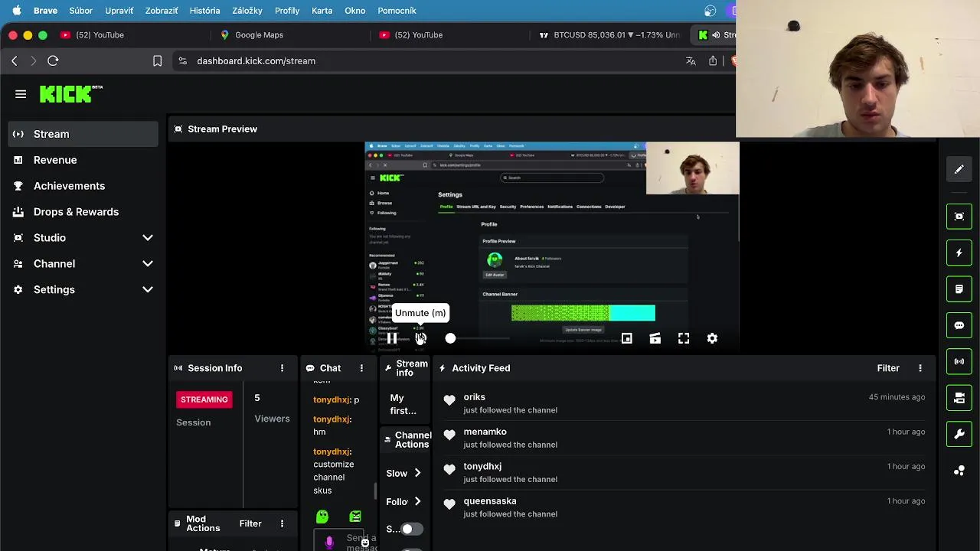Open the Stream page in sidebar
The height and width of the screenshot is (551, 980).
[83, 134]
